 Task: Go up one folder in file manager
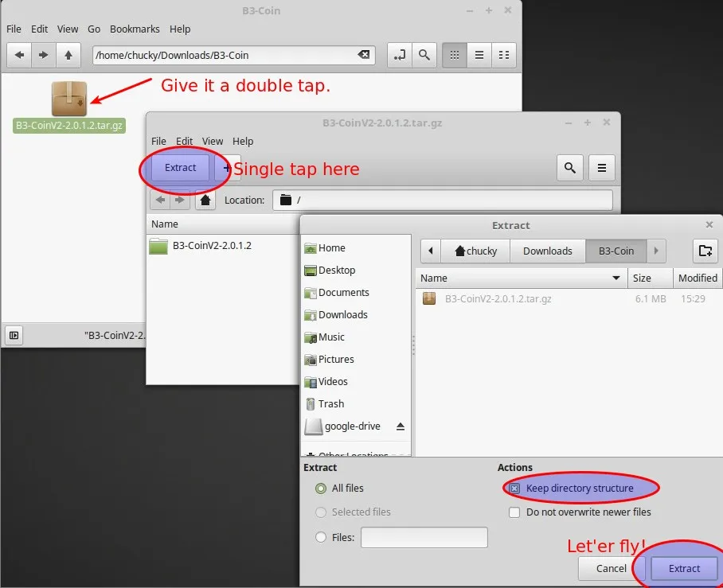coord(68,55)
